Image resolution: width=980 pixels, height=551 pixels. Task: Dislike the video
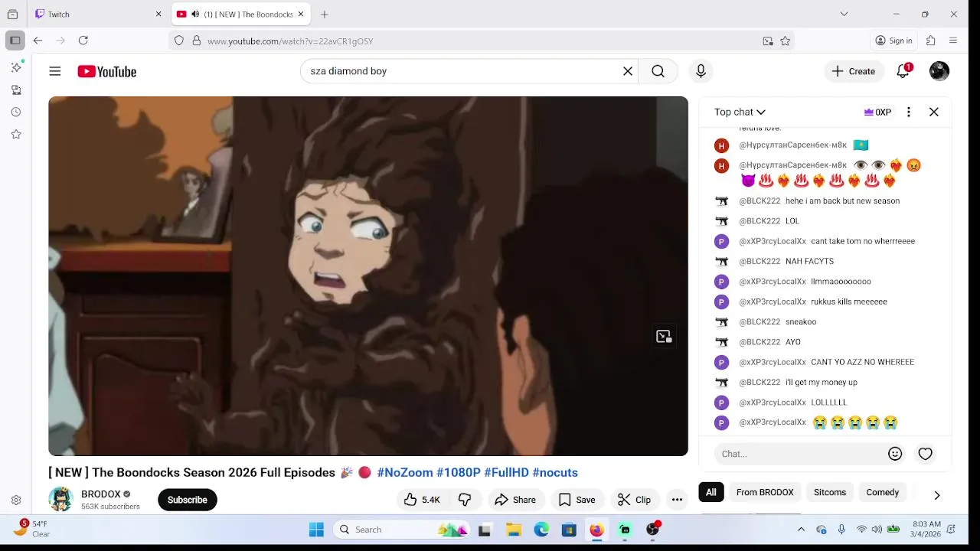(x=465, y=500)
